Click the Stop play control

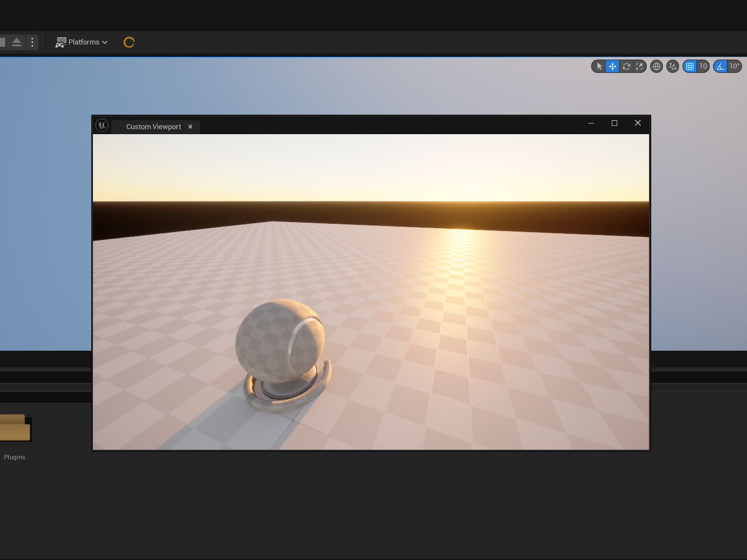[x=2, y=42]
